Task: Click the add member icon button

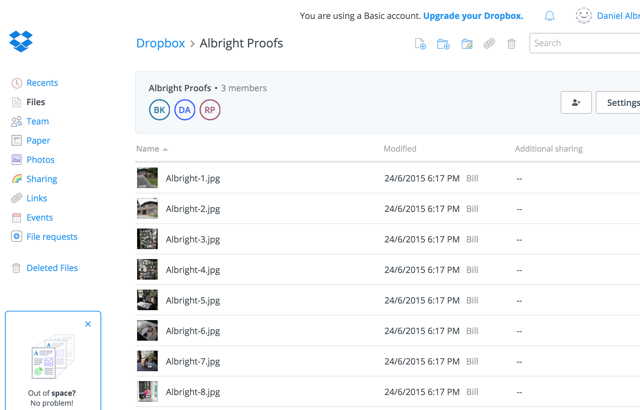Action: (576, 102)
